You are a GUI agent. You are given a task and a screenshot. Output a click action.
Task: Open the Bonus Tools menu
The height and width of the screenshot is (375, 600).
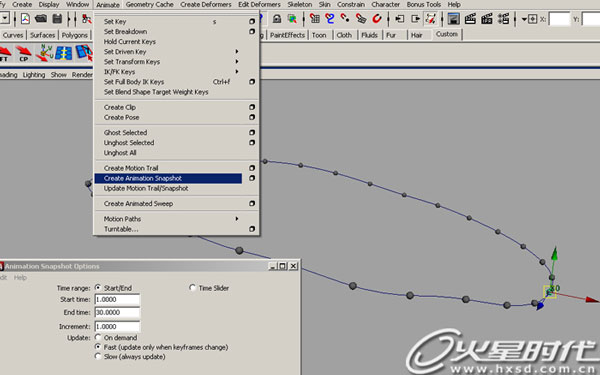coord(424,5)
